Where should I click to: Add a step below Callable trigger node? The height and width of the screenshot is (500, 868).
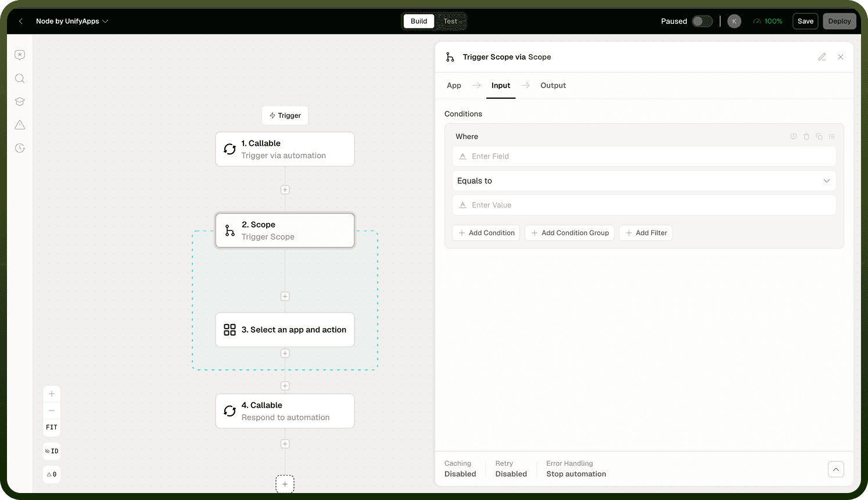coord(285,190)
